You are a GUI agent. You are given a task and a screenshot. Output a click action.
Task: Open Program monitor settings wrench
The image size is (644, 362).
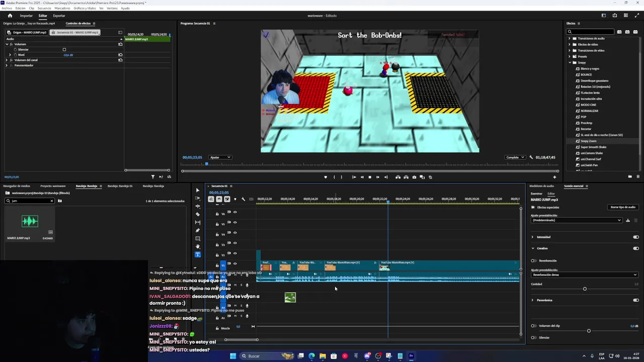(531, 157)
